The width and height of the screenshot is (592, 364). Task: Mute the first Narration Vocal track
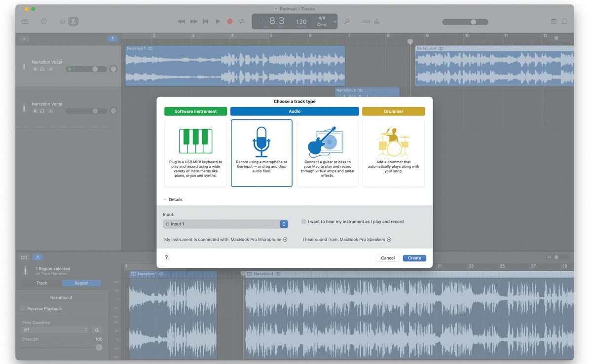pyautogui.click(x=35, y=69)
